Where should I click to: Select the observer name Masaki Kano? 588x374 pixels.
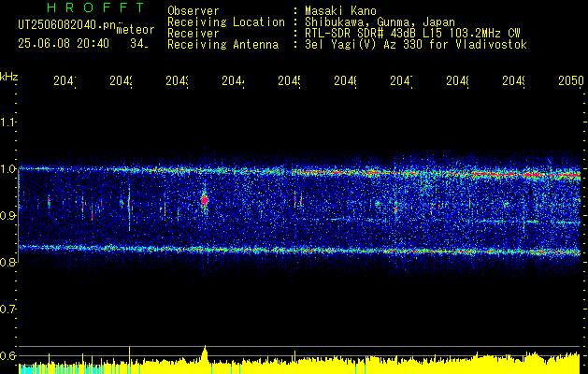[x=340, y=10]
